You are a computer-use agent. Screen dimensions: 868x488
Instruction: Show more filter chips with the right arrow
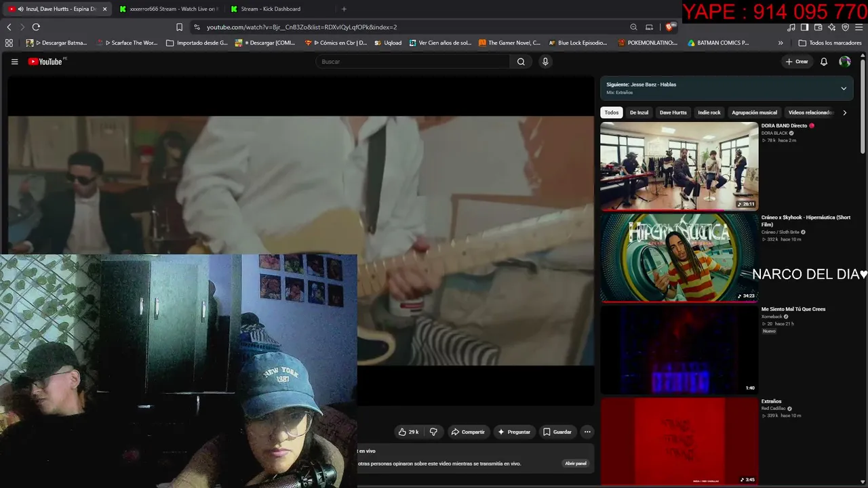(844, 113)
